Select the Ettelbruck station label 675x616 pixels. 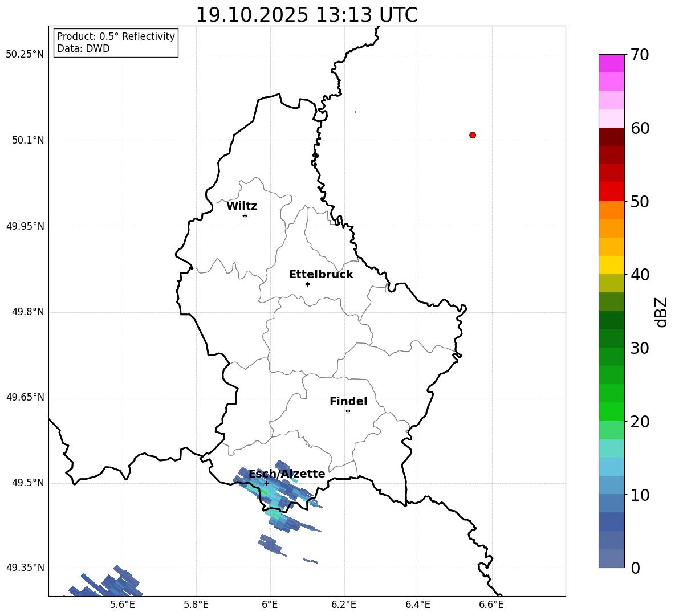[x=321, y=275]
